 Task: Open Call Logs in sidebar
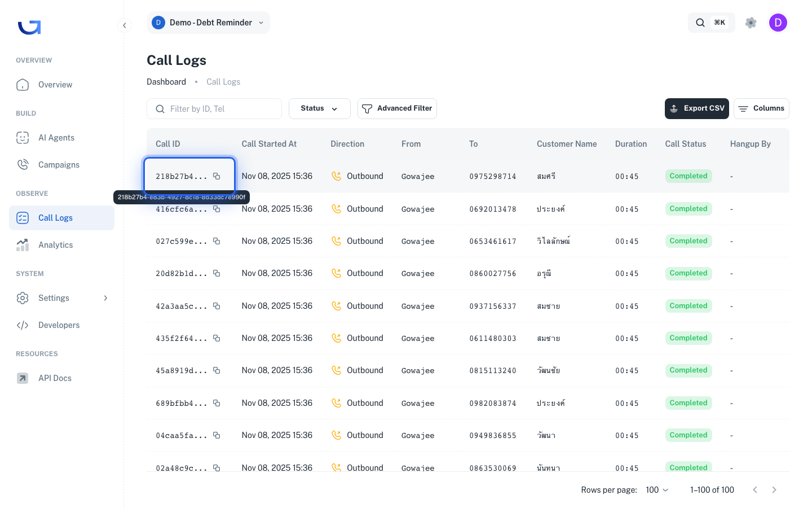61,218
